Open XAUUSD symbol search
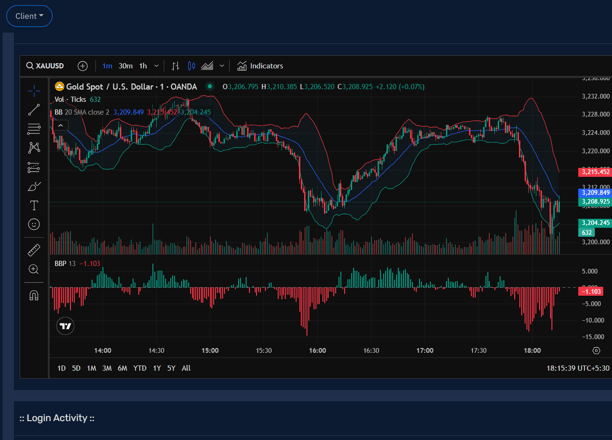Viewport: 612px width, 440px height. [45, 66]
